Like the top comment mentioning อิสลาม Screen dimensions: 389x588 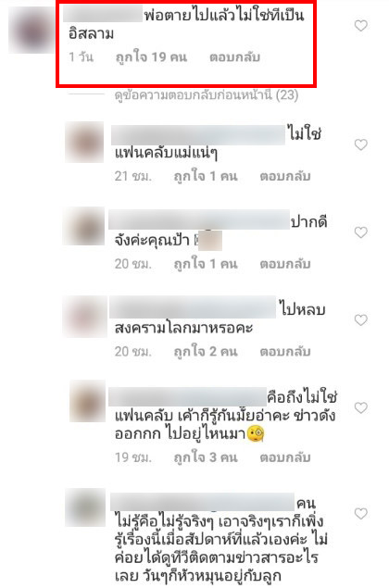click(x=361, y=26)
